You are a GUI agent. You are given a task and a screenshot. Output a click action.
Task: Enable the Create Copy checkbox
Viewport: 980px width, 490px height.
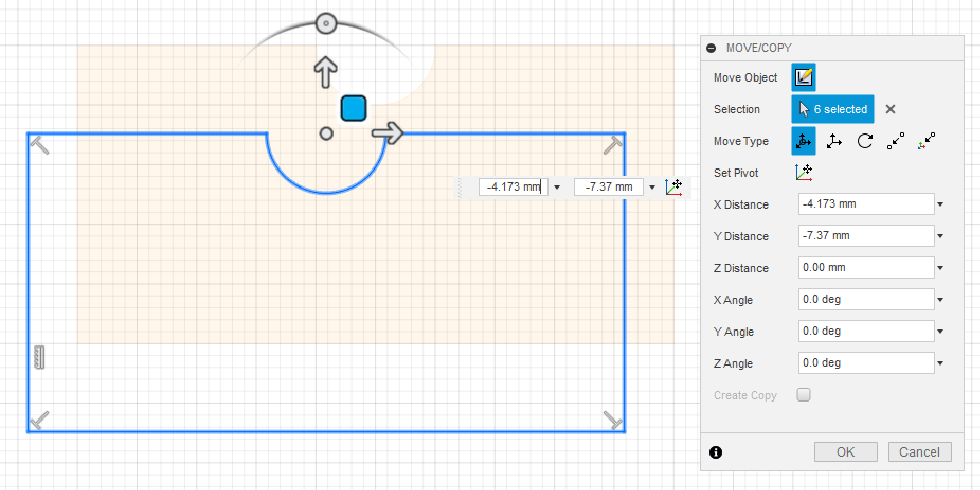click(x=803, y=395)
